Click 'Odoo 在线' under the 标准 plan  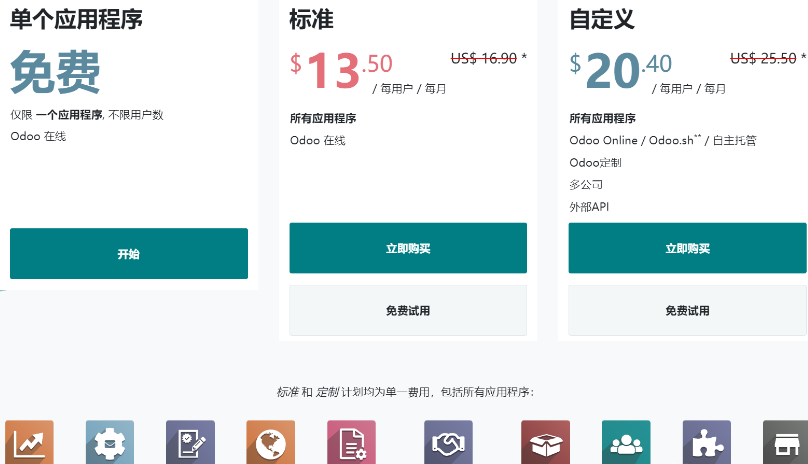(317, 140)
